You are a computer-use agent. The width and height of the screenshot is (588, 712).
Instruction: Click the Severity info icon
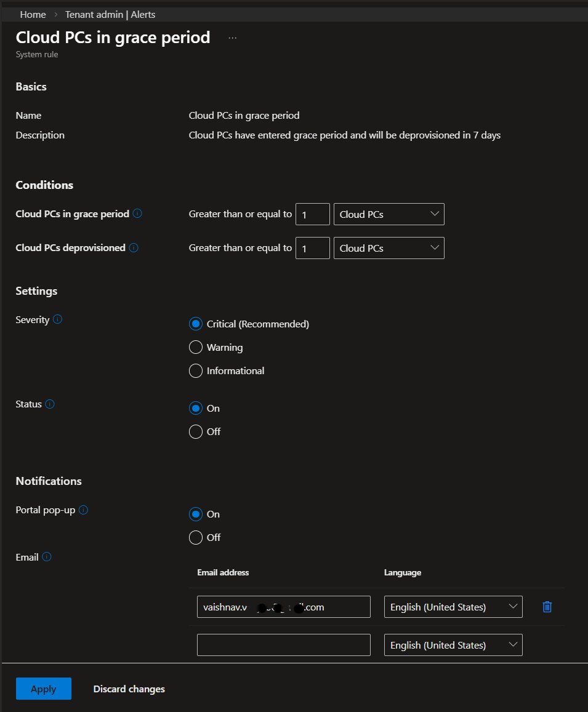click(57, 319)
